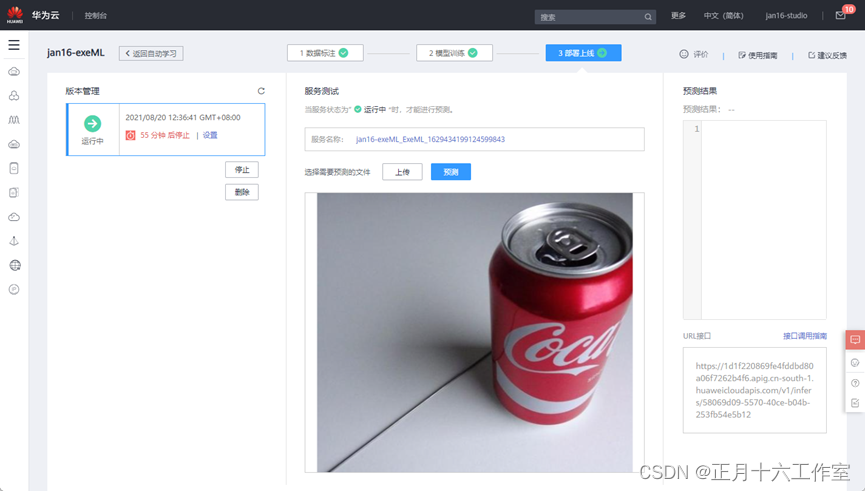Click inside the top search field

595,17
